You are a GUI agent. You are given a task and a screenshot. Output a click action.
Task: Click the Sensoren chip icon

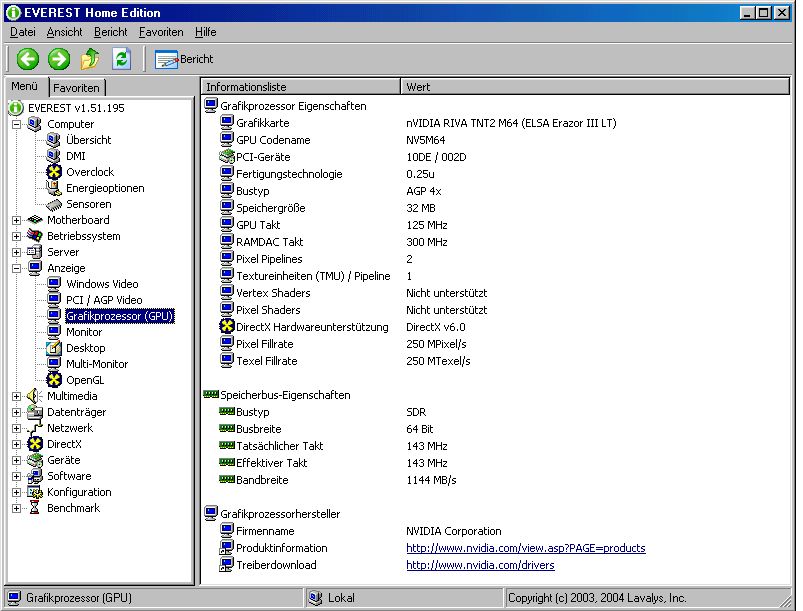(x=54, y=204)
